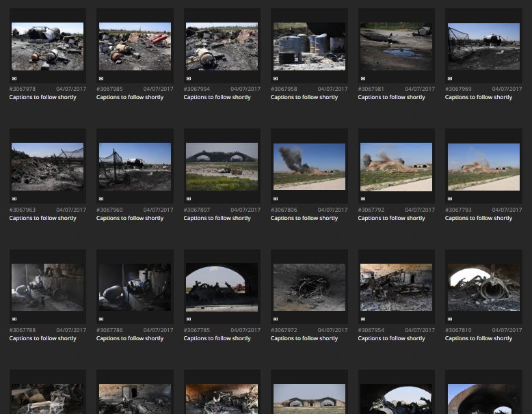Screen dimensions: 532x414
Task: Select the ID text #3067981
Action: click(x=371, y=89)
